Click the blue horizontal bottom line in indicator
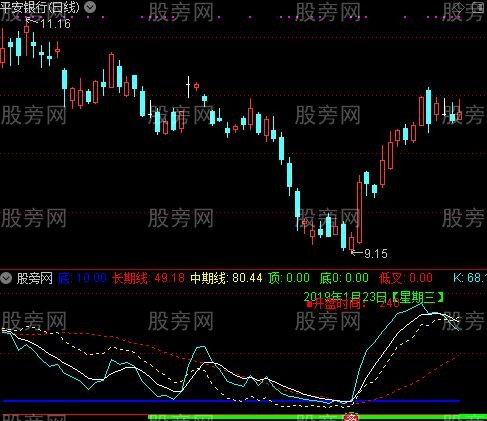 231,401
